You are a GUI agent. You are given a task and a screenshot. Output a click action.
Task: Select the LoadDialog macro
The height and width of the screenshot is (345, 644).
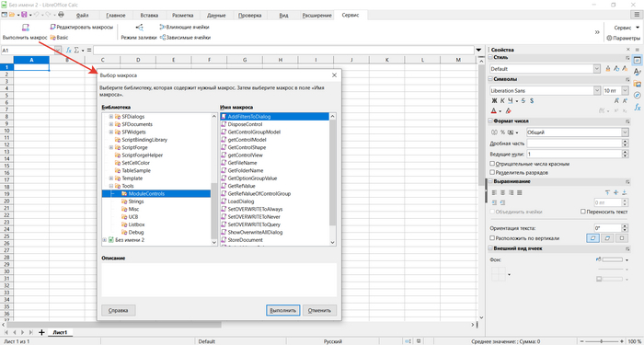click(x=241, y=201)
